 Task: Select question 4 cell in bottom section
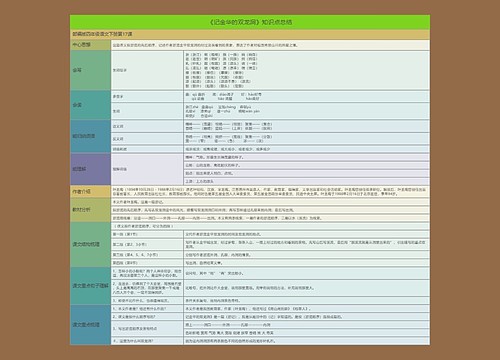click(147, 341)
